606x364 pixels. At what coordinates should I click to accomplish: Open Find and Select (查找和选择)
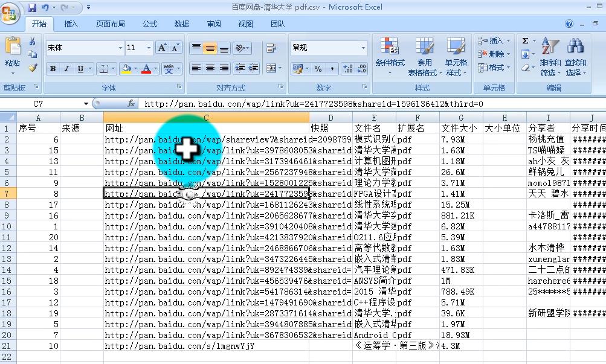point(575,56)
